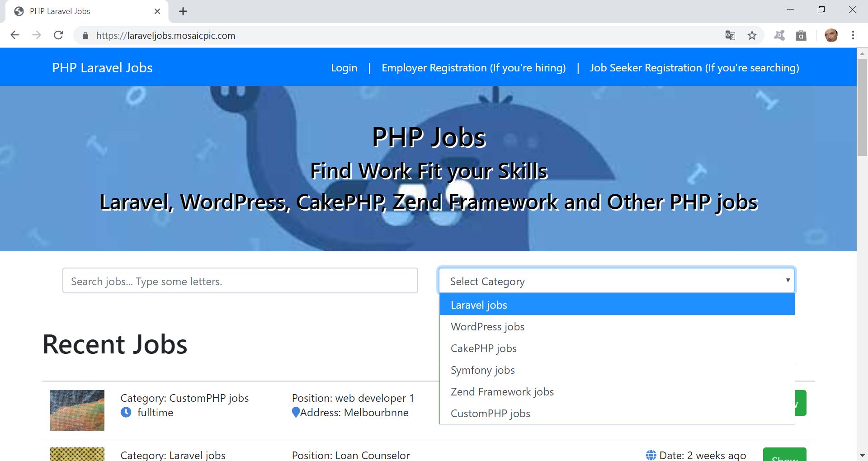Collapse the Select Category dropdown

(x=617, y=281)
